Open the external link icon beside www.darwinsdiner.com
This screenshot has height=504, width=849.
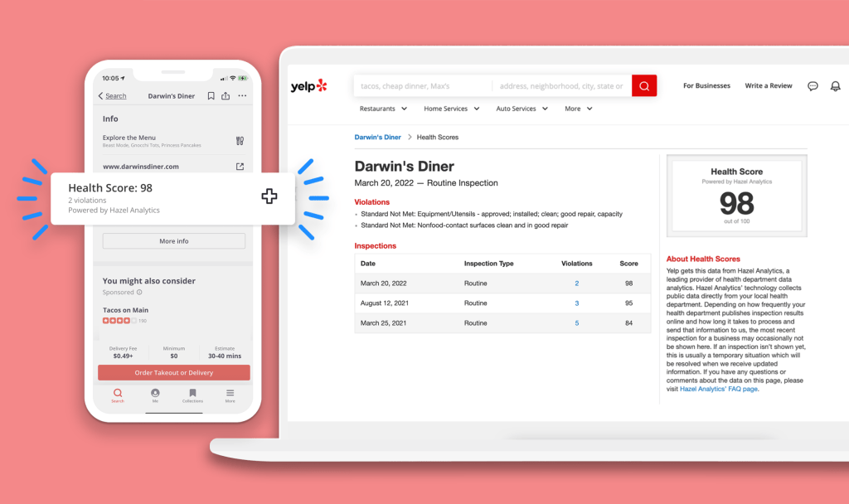pos(240,166)
